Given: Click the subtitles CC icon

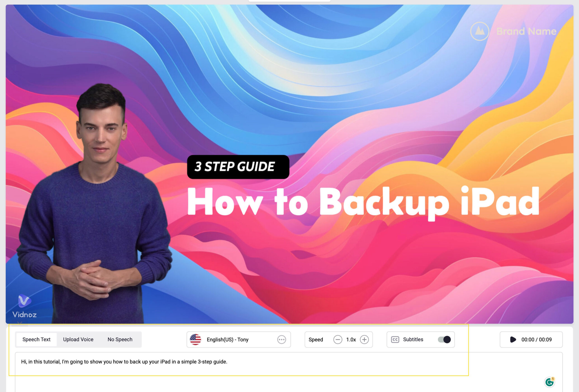Looking at the screenshot, I should tap(395, 340).
